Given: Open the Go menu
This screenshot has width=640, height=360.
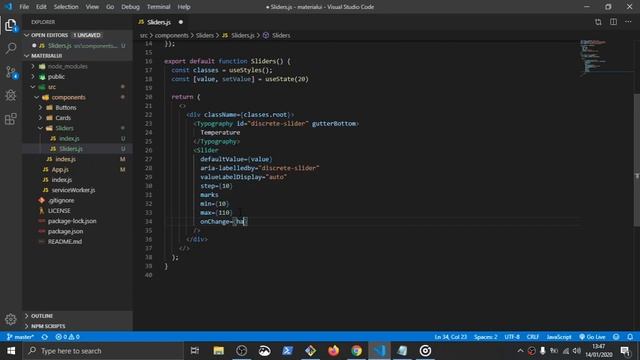Looking at the screenshot, I should coord(110,7).
